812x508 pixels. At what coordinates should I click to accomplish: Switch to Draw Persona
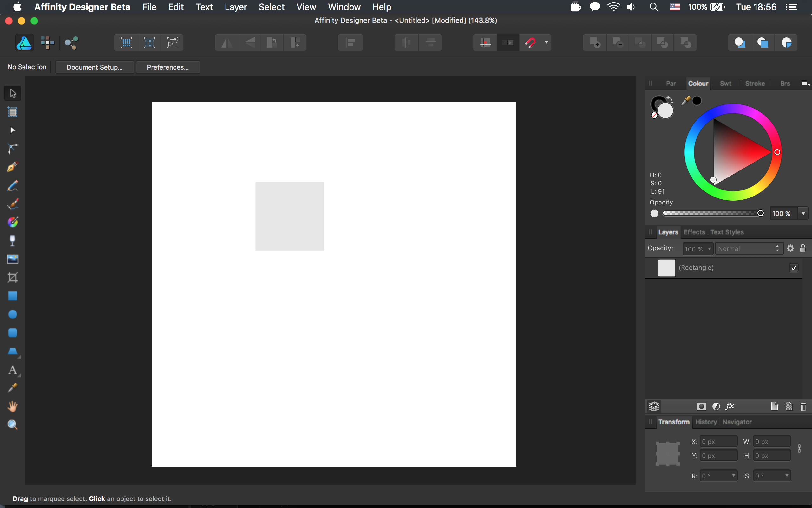pyautogui.click(x=24, y=43)
